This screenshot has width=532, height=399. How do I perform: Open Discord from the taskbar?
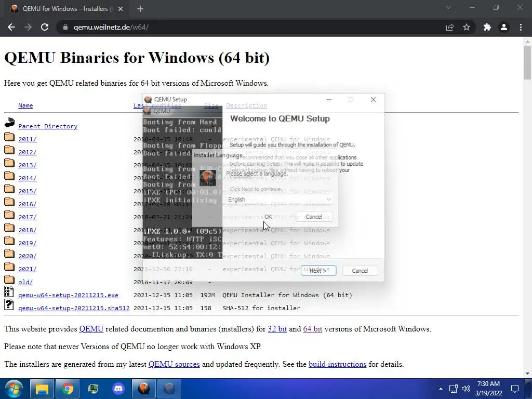(x=118, y=389)
